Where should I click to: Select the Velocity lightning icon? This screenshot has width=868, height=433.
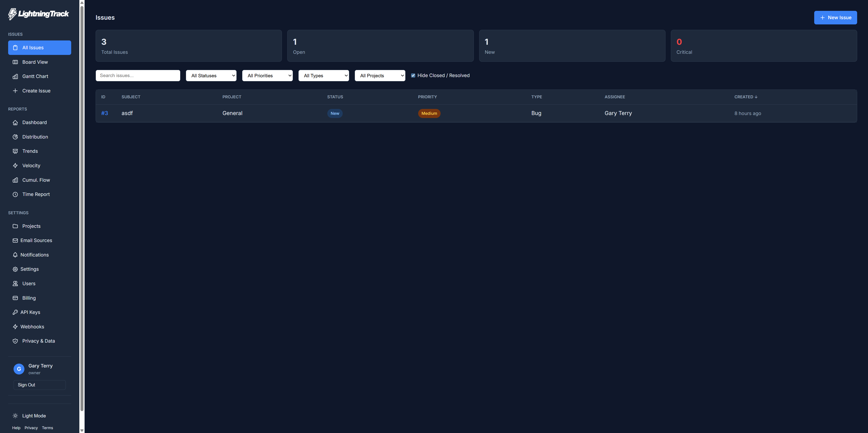(16, 165)
